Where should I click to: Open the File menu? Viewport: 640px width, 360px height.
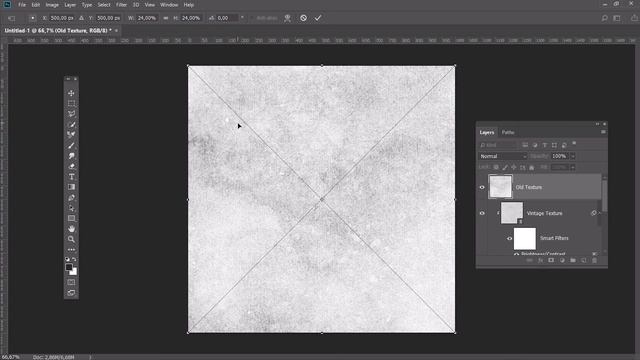(x=22, y=5)
